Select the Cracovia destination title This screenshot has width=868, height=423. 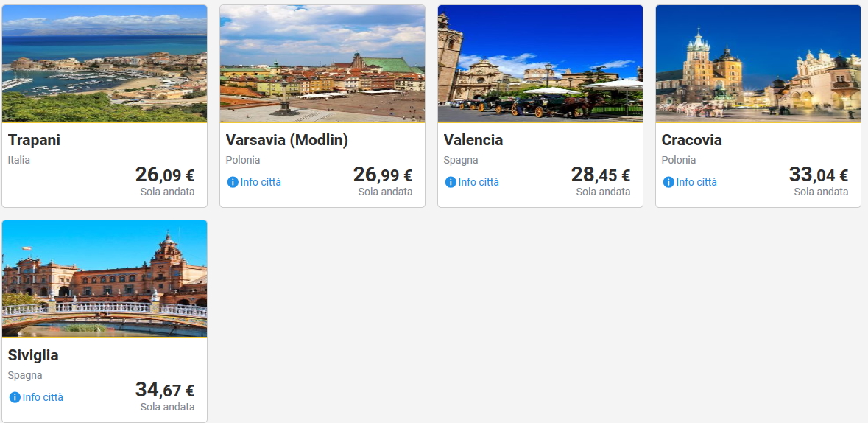[691, 140]
